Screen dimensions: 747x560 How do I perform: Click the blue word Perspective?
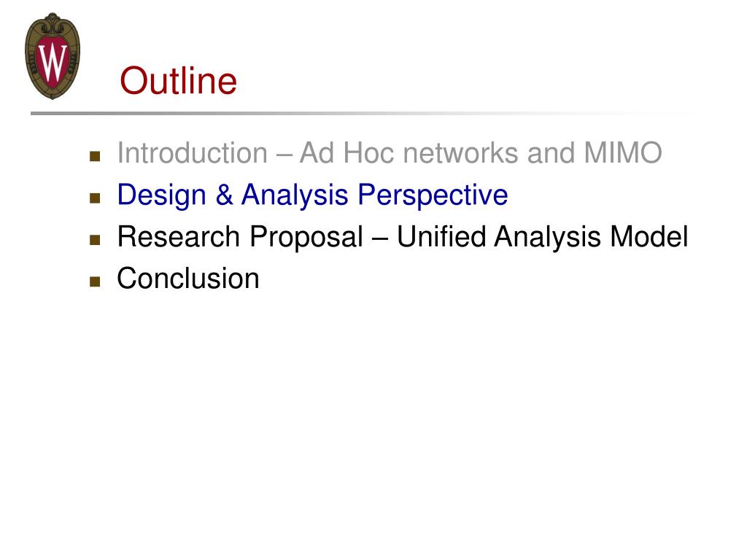point(433,196)
